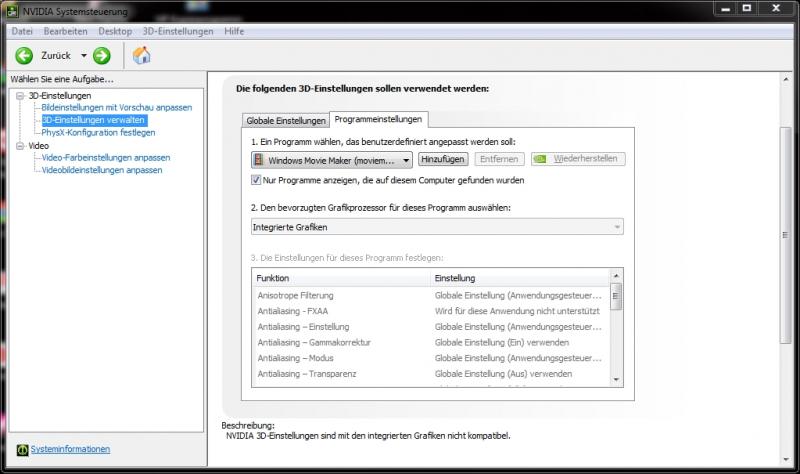800x474 pixels.
Task: Click settings list scroll-down arrow
Action: (x=616, y=380)
